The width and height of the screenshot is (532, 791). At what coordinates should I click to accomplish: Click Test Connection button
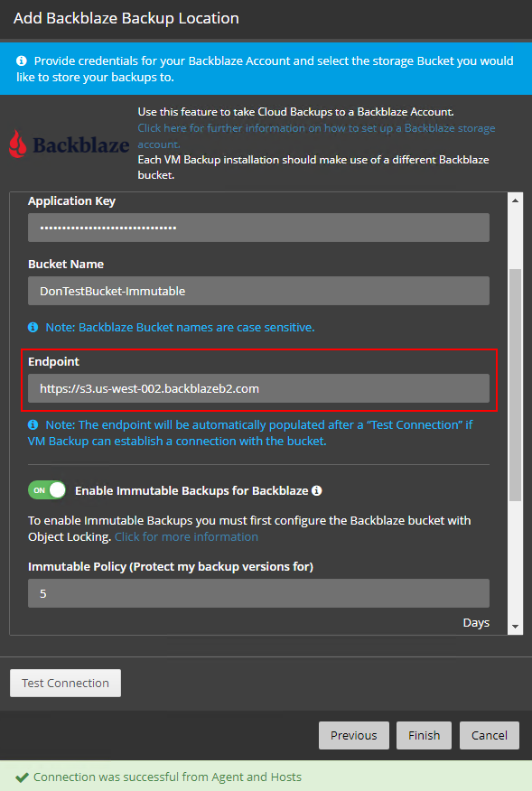point(65,683)
